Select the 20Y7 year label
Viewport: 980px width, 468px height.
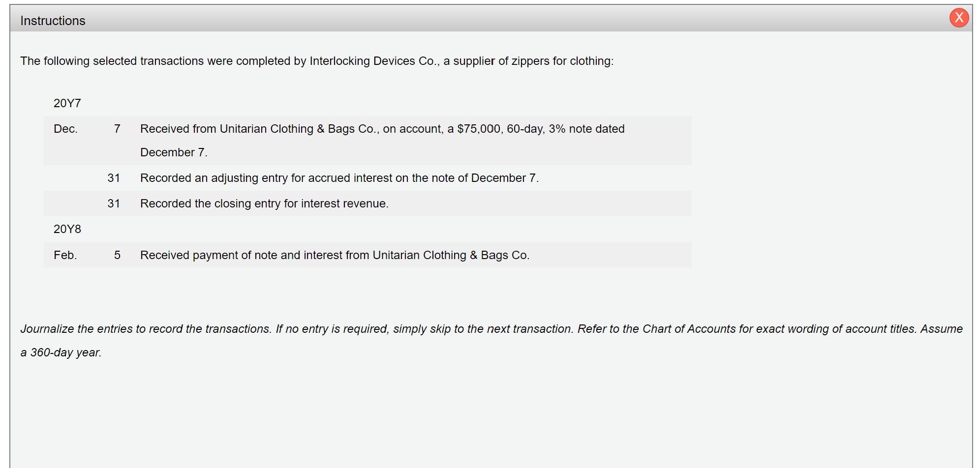pyautogui.click(x=67, y=103)
